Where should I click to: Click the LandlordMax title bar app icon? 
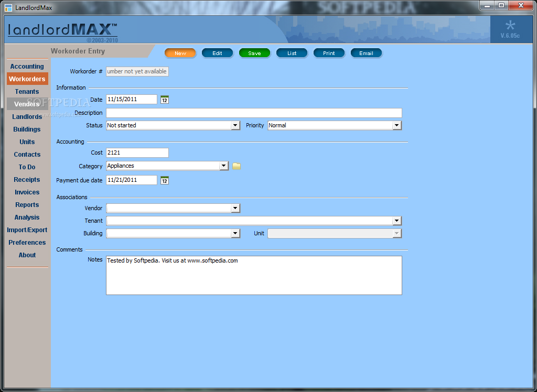pos(8,7)
